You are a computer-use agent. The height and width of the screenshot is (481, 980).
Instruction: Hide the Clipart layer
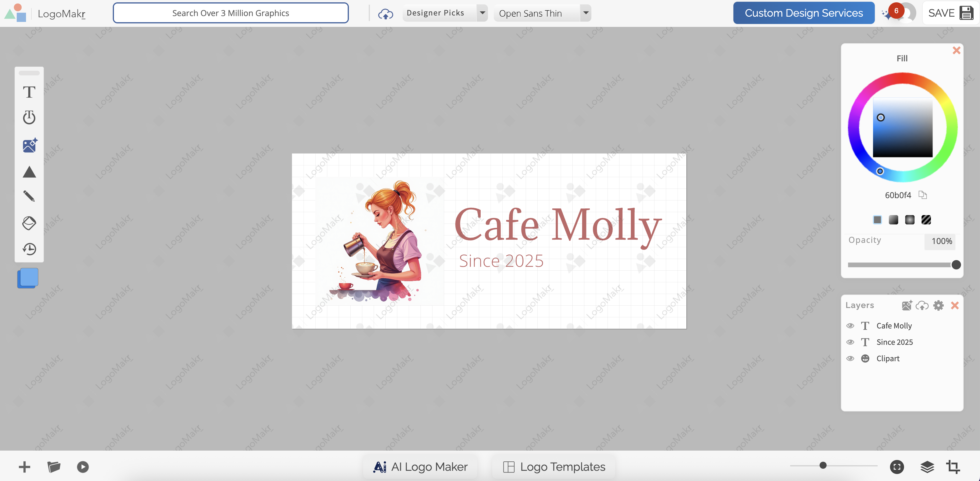click(850, 359)
